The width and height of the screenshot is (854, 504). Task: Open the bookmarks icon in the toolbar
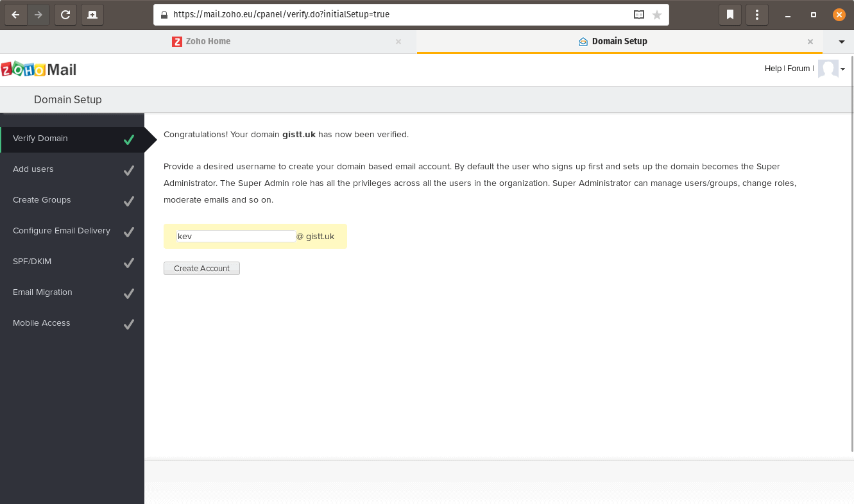pyautogui.click(x=730, y=14)
